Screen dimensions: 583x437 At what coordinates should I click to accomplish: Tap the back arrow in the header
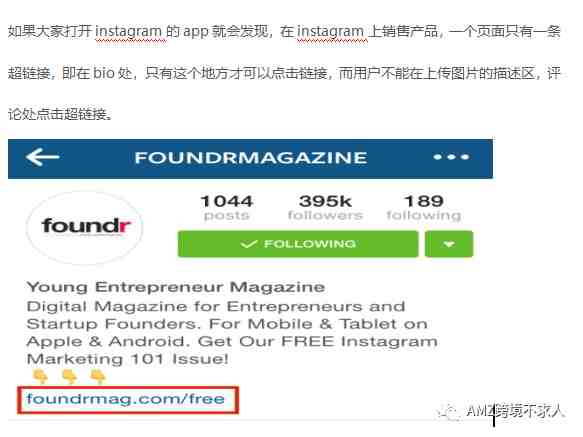tap(42, 157)
